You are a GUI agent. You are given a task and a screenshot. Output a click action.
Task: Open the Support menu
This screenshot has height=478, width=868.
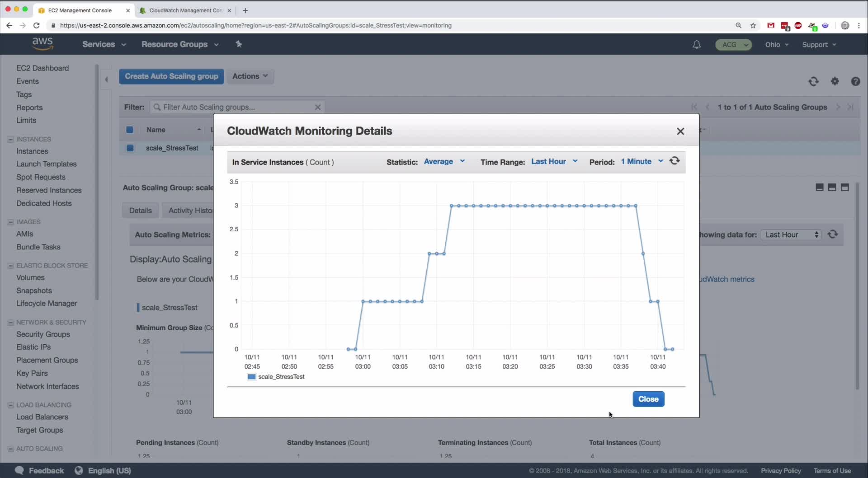819,44
